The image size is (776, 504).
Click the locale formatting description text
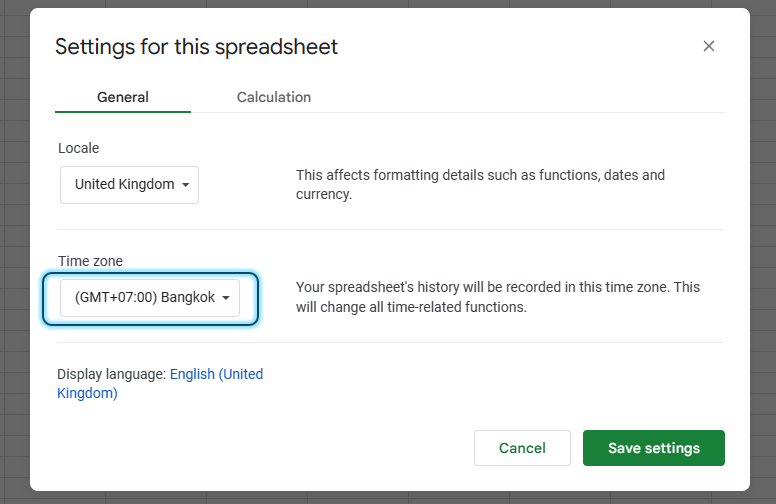coord(480,184)
